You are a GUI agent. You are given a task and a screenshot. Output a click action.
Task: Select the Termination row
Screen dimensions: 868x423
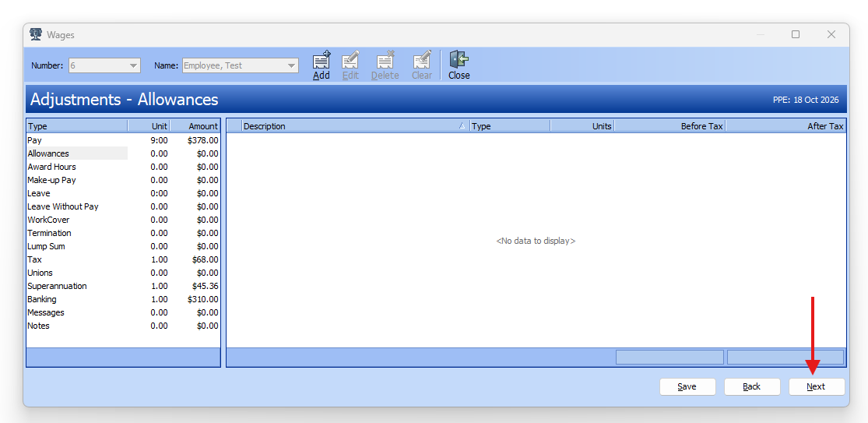123,233
